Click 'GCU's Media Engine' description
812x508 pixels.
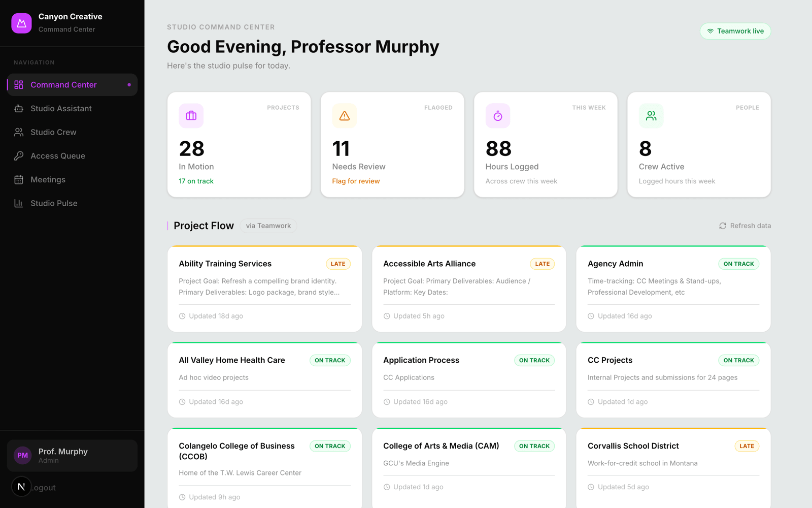click(416, 463)
